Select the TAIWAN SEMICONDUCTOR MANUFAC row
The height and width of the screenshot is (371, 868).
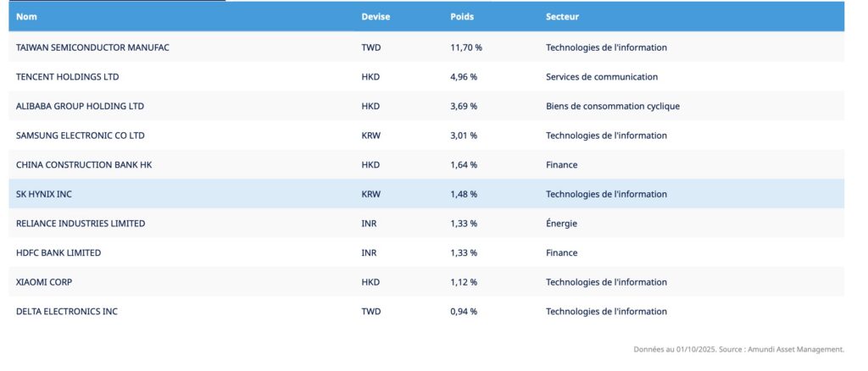point(426,47)
